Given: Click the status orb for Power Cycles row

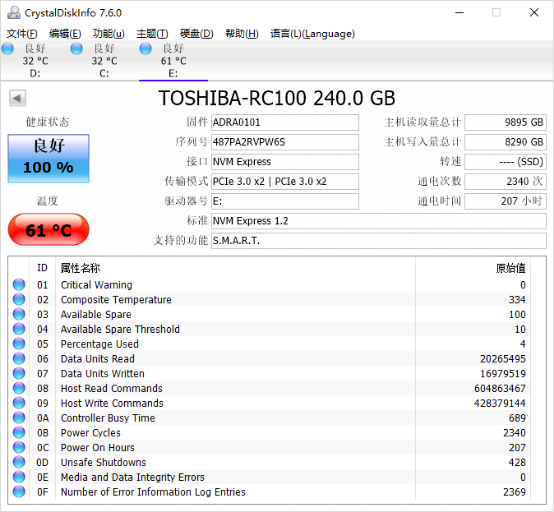Looking at the screenshot, I should pos(19,432).
